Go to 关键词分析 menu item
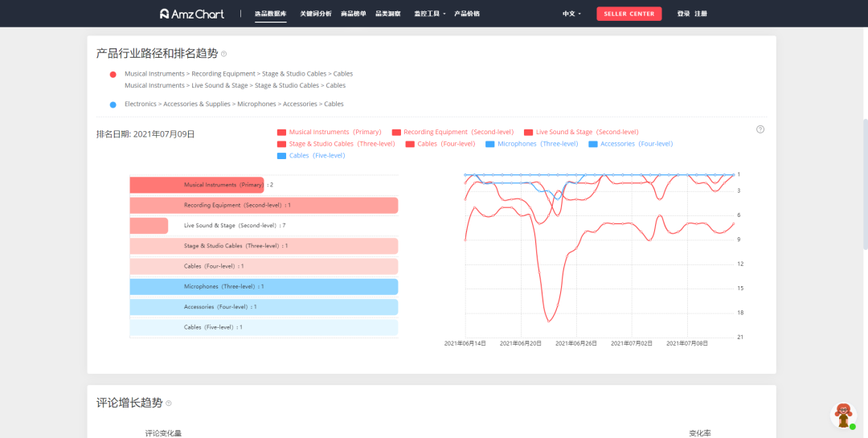The width and height of the screenshot is (868, 438). coord(316,14)
